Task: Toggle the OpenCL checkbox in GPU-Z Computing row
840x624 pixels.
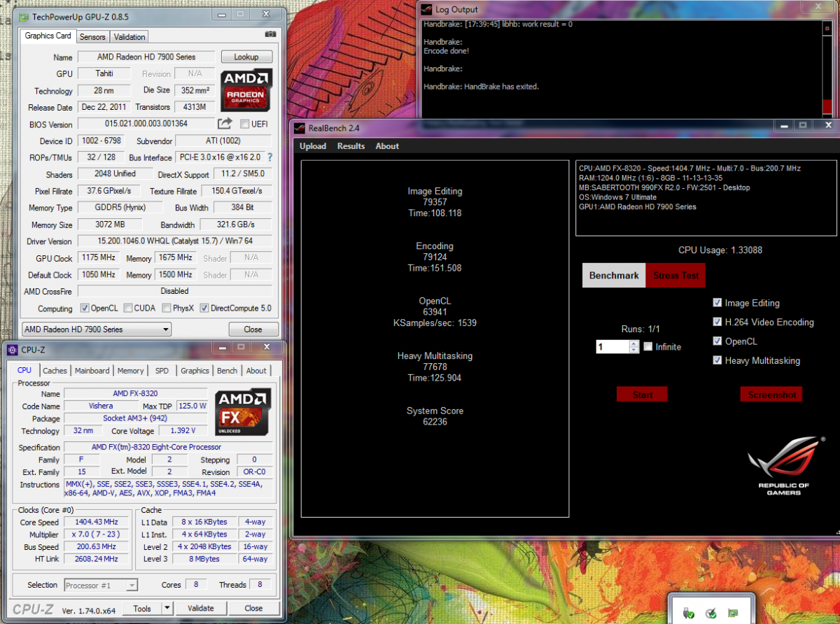Action: (x=85, y=308)
